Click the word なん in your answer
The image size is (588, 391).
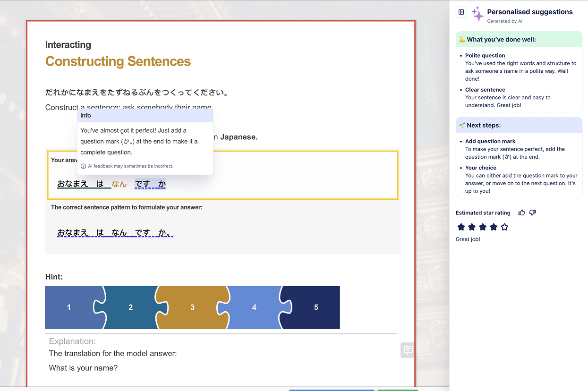tap(119, 184)
